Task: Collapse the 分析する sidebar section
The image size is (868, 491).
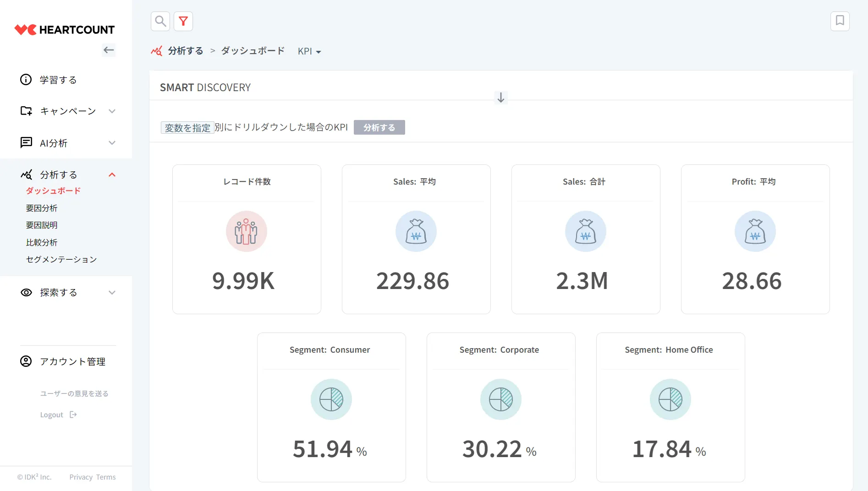Action: click(112, 175)
